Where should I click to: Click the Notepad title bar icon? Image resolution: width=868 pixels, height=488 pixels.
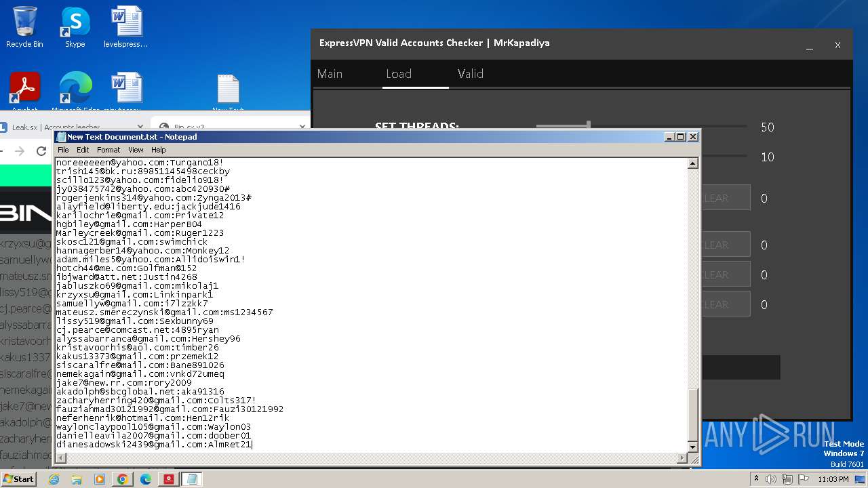[x=62, y=137]
